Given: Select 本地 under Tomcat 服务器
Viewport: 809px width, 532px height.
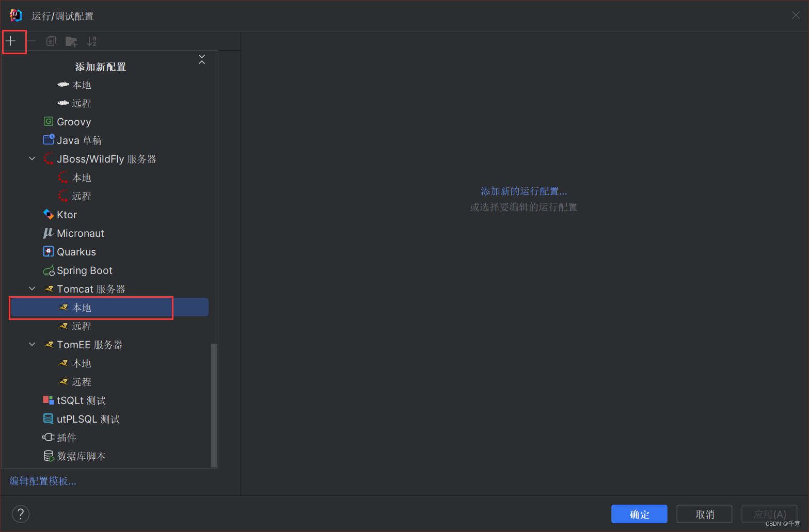Looking at the screenshot, I should pos(110,308).
